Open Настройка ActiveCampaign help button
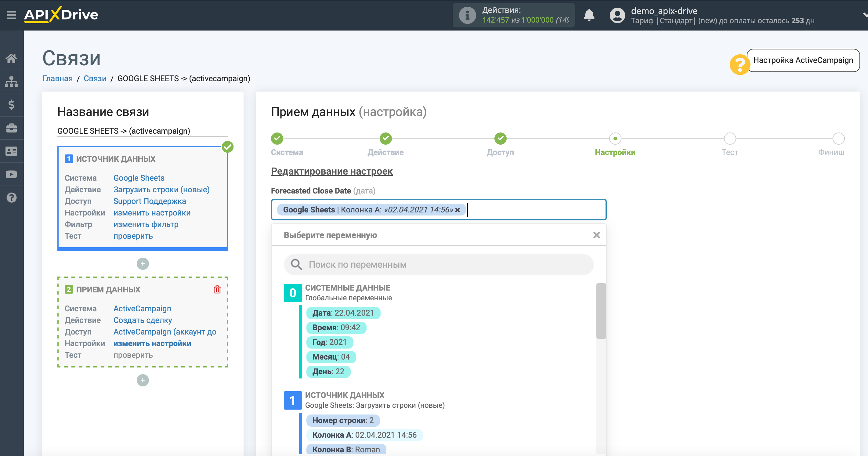868x456 pixels. click(803, 60)
